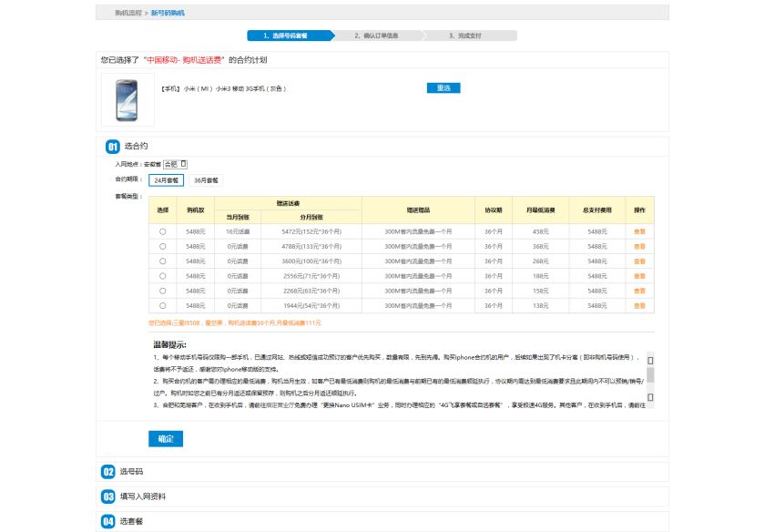
Task: Select the plan with 138元 monthly minimum
Action: tap(162, 305)
